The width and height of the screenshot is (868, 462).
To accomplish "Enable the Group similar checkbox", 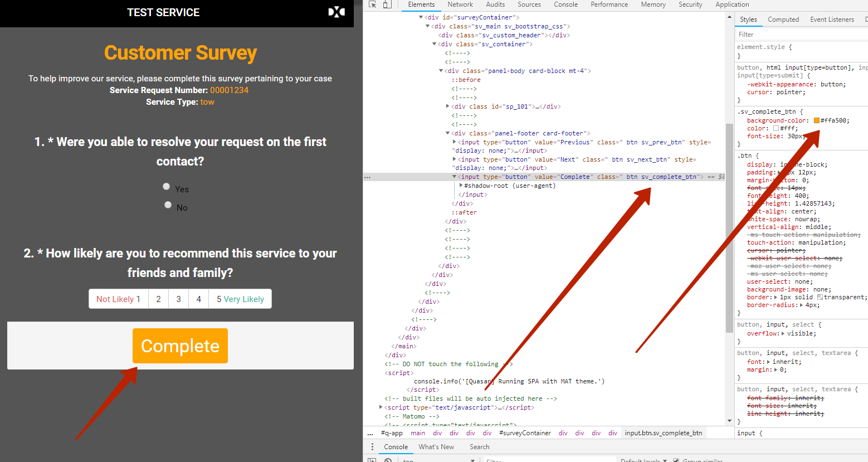I will click(x=676, y=460).
